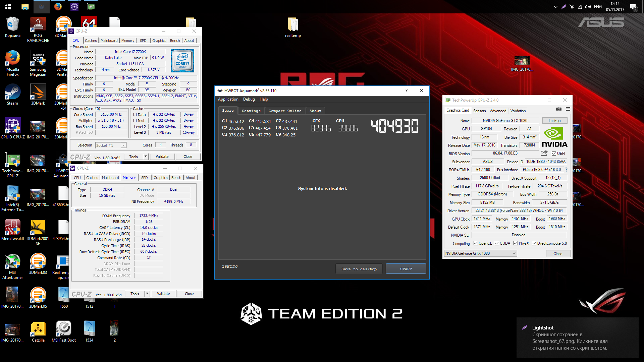Click Save to desktop in Aquamark
Image resolution: width=644 pixels, height=362 pixels.
[359, 269]
